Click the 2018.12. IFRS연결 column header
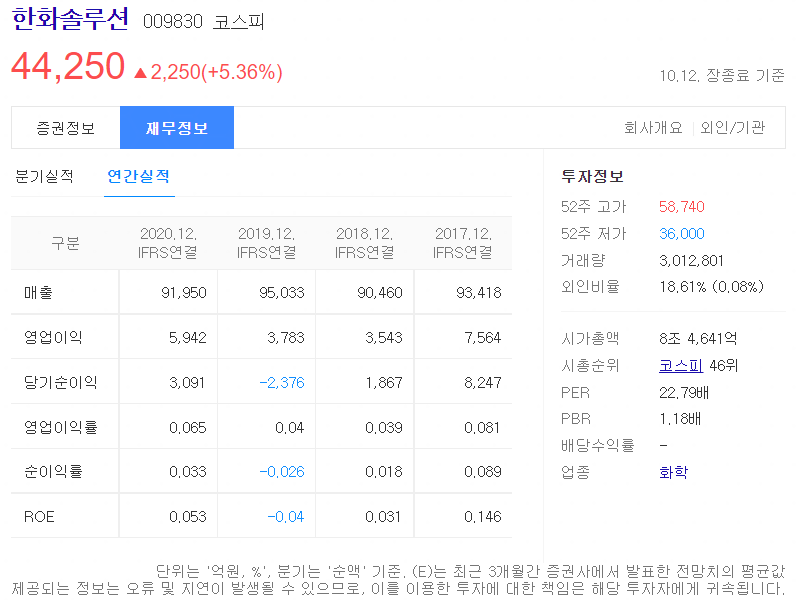The width and height of the screenshot is (800, 600). 364,243
